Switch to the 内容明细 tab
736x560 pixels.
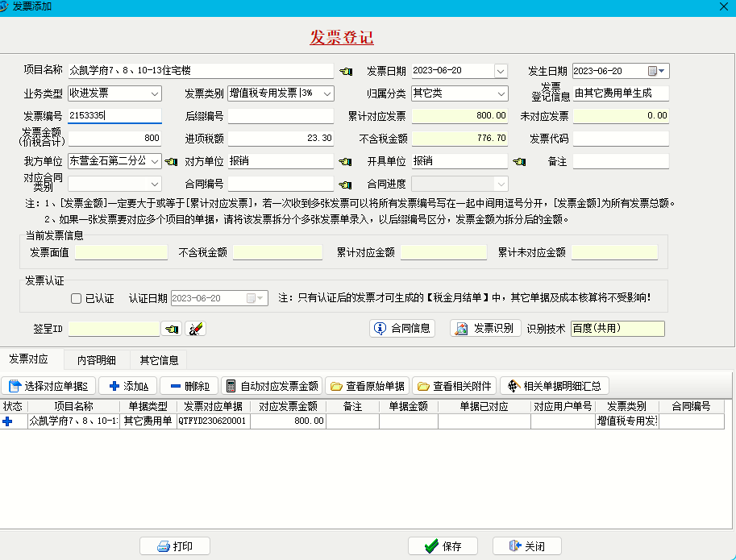(x=96, y=359)
